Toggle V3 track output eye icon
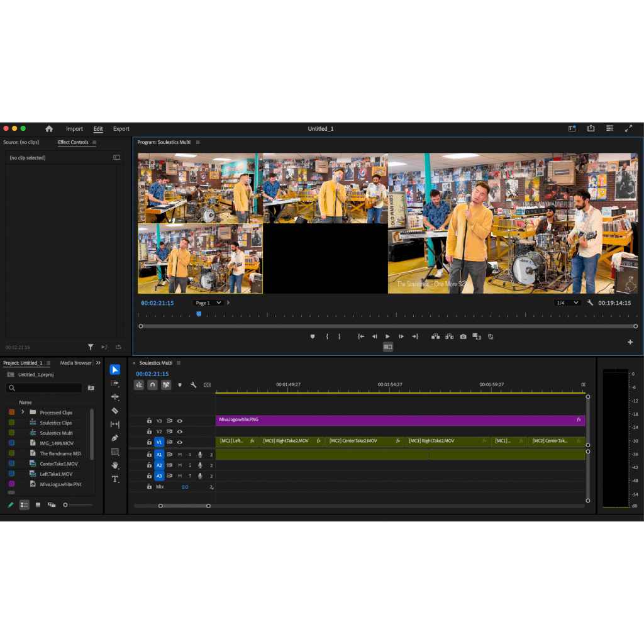644x644 pixels. [180, 421]
